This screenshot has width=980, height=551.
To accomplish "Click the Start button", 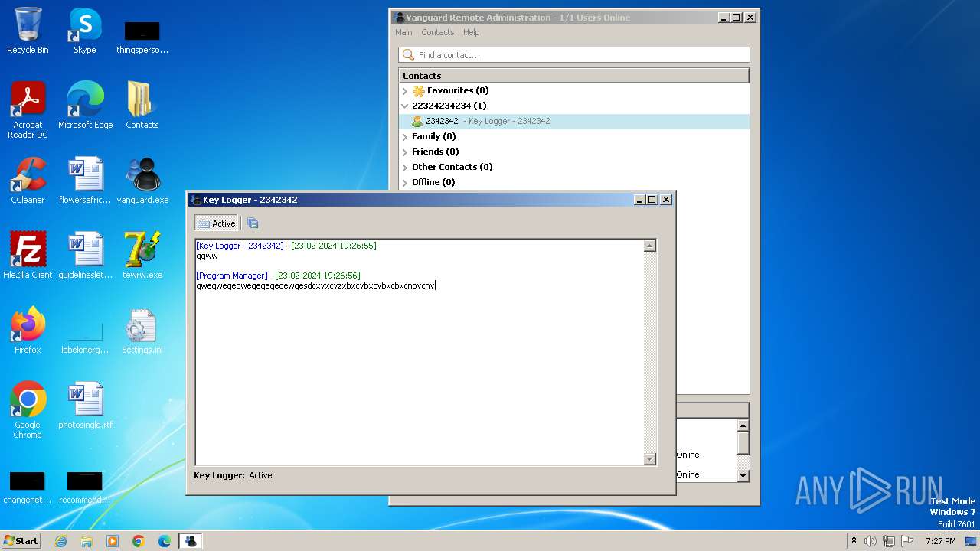I will [x=21, y=541].
